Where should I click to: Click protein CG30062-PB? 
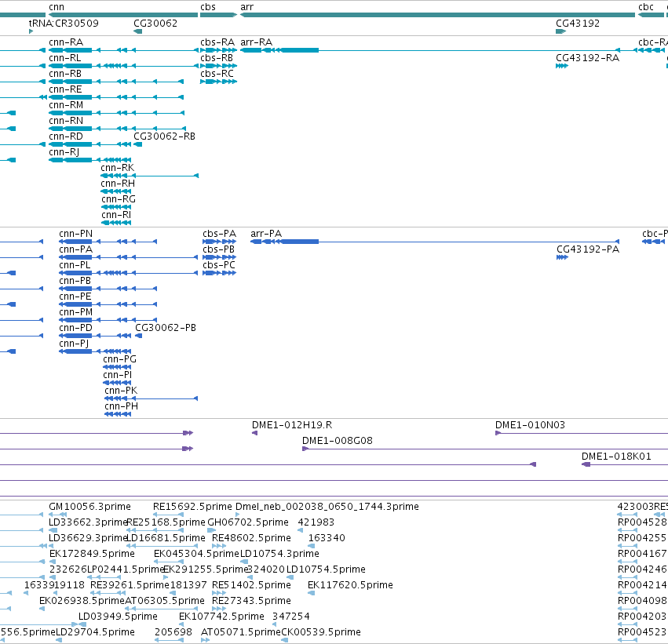(166, 328)
